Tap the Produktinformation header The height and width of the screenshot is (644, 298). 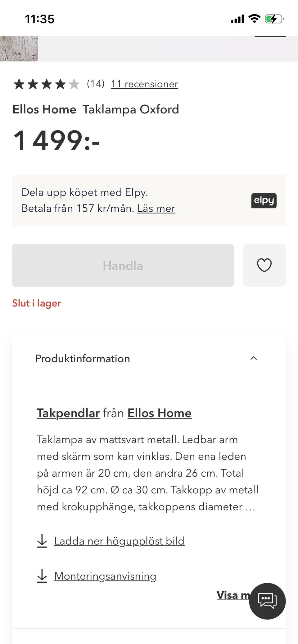point(83,359)
